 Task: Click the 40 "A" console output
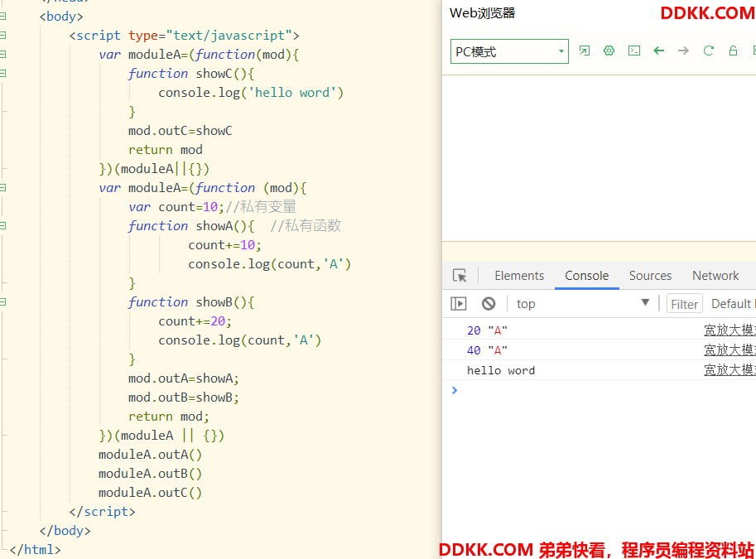487,350
